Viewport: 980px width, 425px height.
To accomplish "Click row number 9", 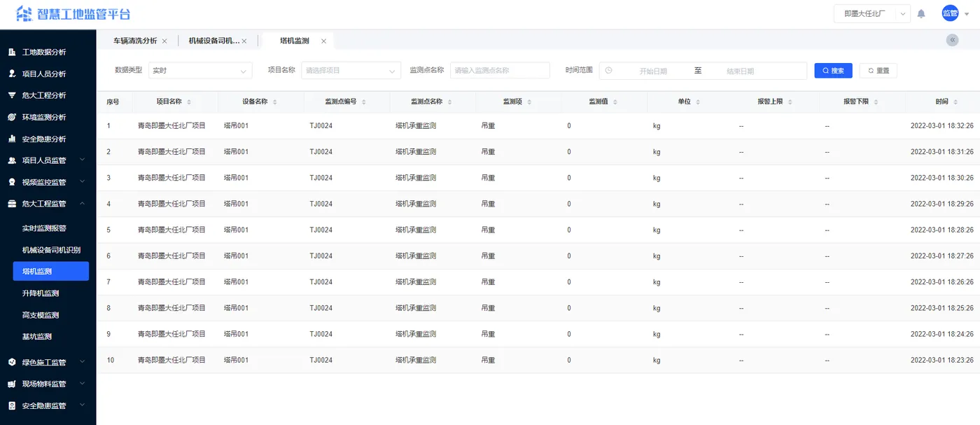I will point(108,334).
